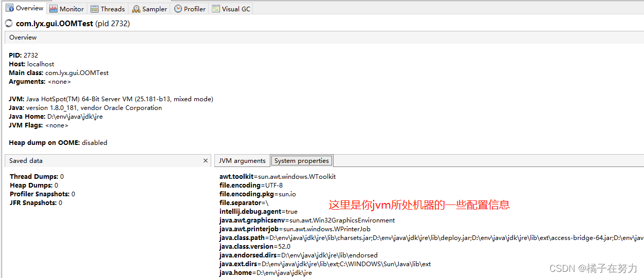Click the java.class.version=52.0 property
The width and height of the screenshot is (644, 278).
click(255, 247)
